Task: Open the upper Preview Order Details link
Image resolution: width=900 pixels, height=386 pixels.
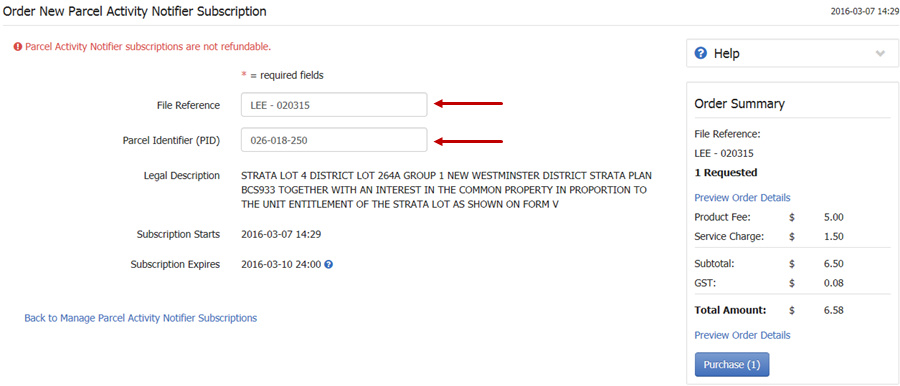Action: (x=742, y=198)
